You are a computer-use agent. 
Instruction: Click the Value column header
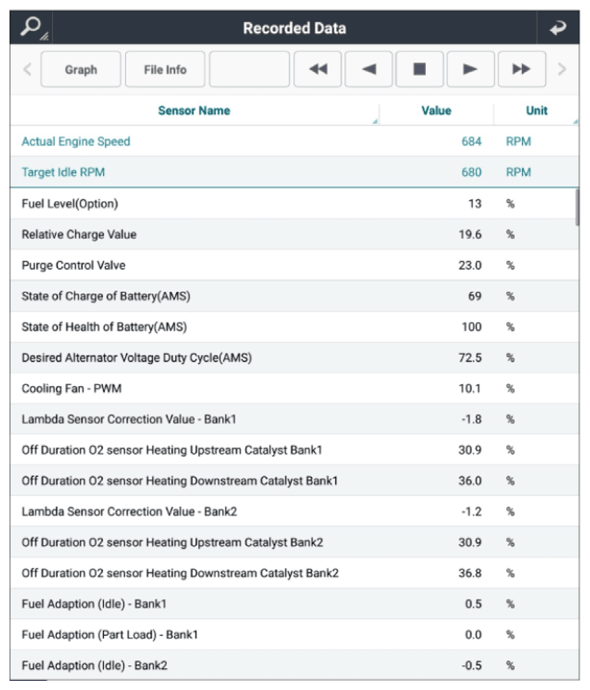pos(436,110)
